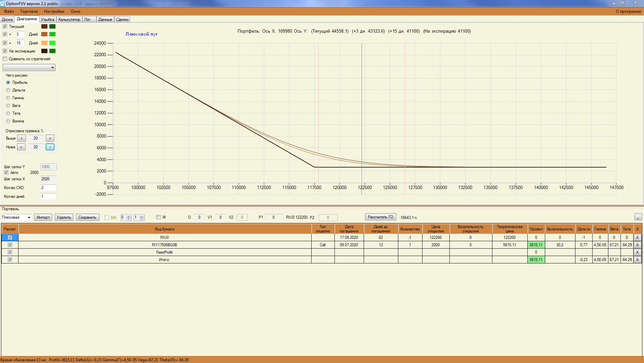Open the Торговля menu
644x363 pixels.
pos(29,11)
